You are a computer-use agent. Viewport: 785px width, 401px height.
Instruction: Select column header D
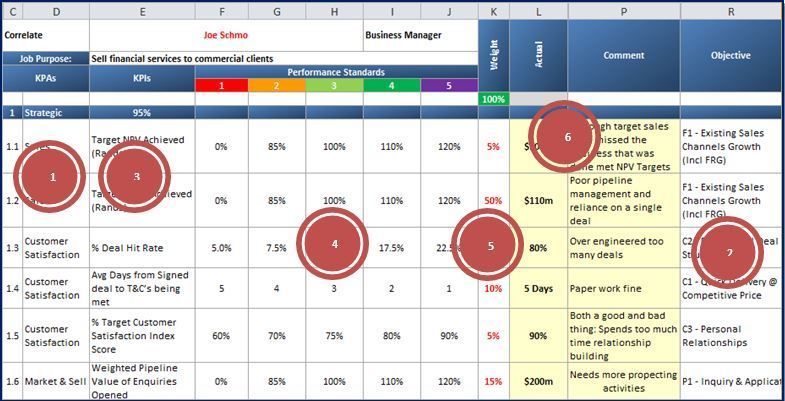(x=56, y=12)
